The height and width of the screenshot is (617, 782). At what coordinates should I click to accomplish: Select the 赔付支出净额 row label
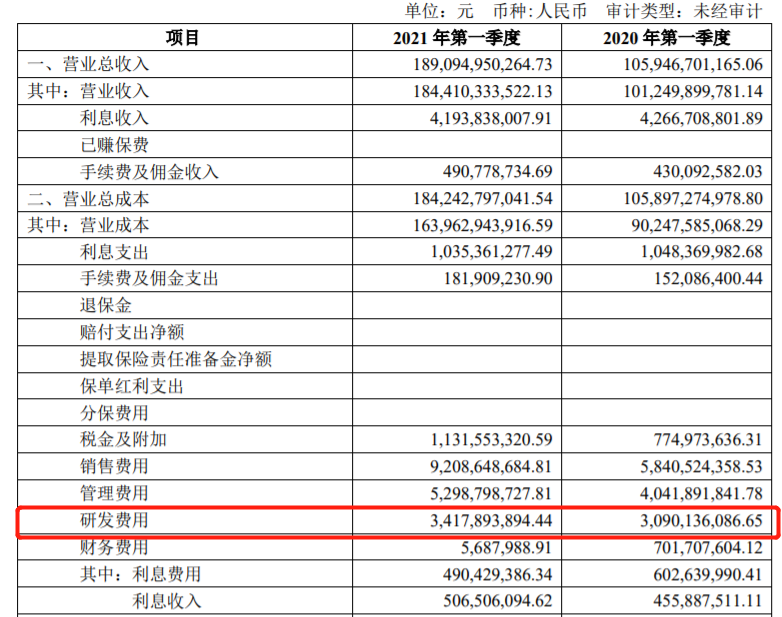point(132,332)
